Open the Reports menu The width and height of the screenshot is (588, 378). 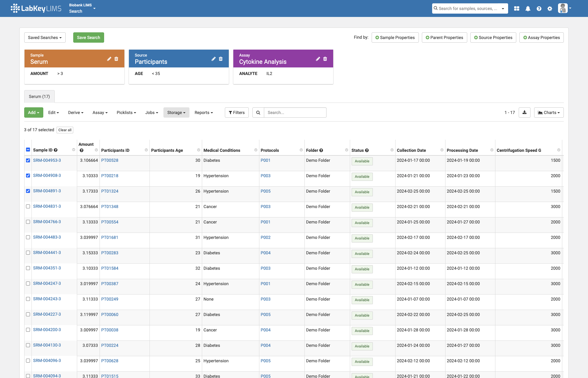click(x=204, y=112)
